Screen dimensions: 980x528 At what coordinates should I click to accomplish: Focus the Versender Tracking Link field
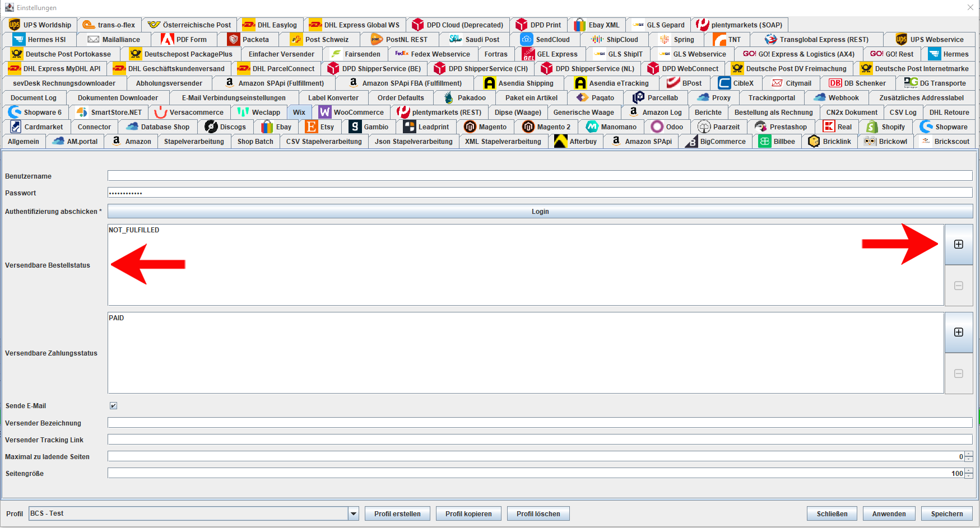(x=540, y=440)
